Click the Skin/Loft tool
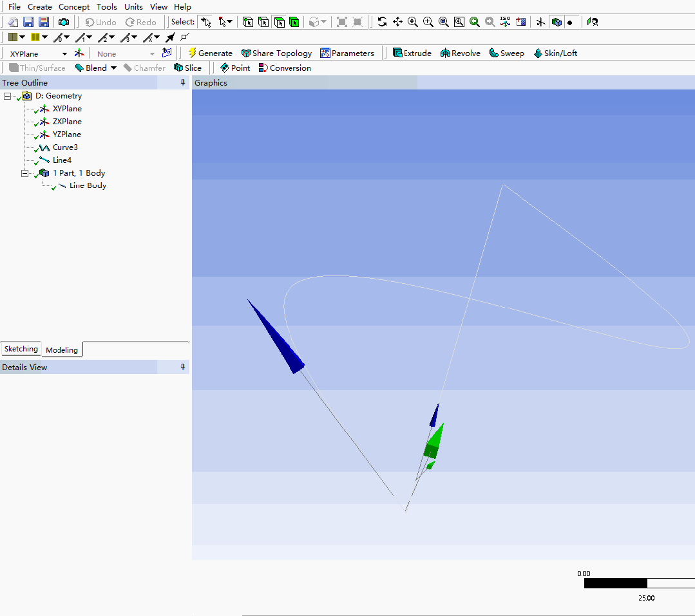Viewport: 695px width, 616px height. 555,53
